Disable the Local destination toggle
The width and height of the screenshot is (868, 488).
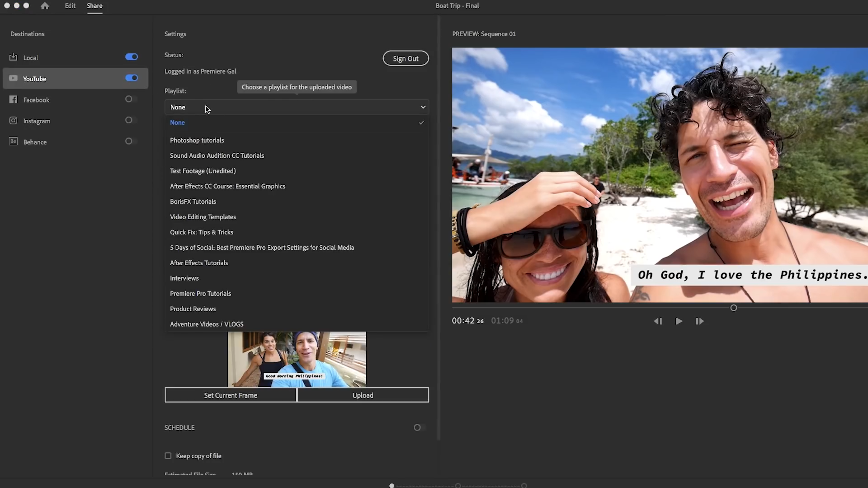(x=132, y=57)
